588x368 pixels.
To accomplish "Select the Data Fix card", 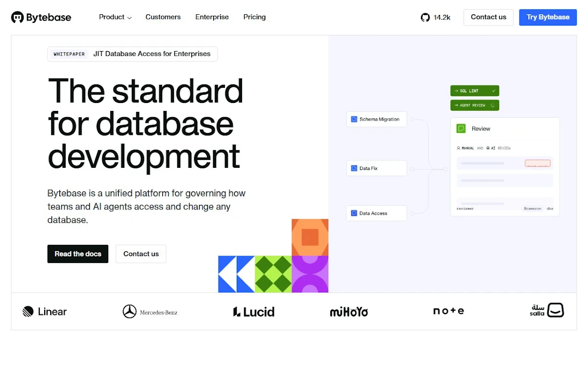I will [x=377, y=168].
